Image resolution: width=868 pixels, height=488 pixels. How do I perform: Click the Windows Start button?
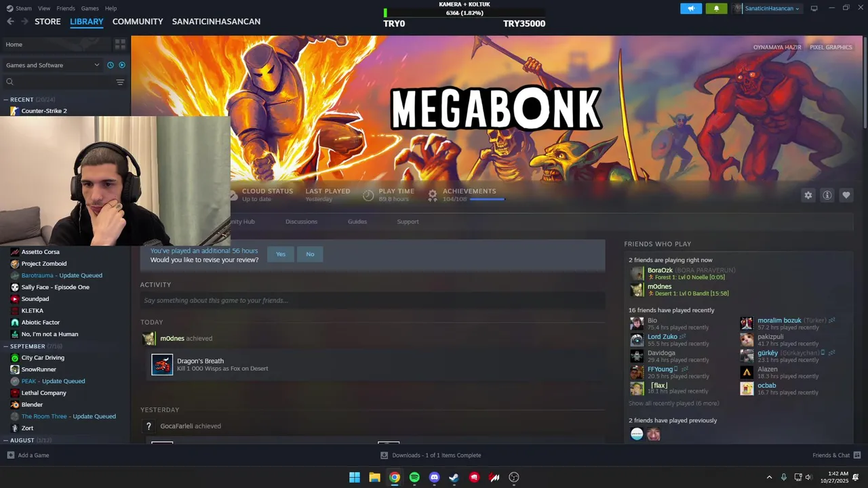[355, 477]
